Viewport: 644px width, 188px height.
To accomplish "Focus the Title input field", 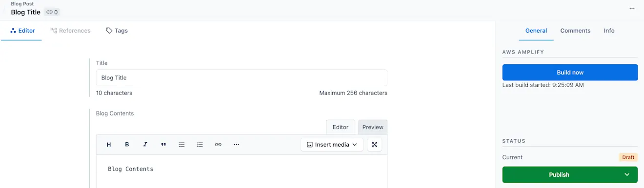I will point(241,78).
